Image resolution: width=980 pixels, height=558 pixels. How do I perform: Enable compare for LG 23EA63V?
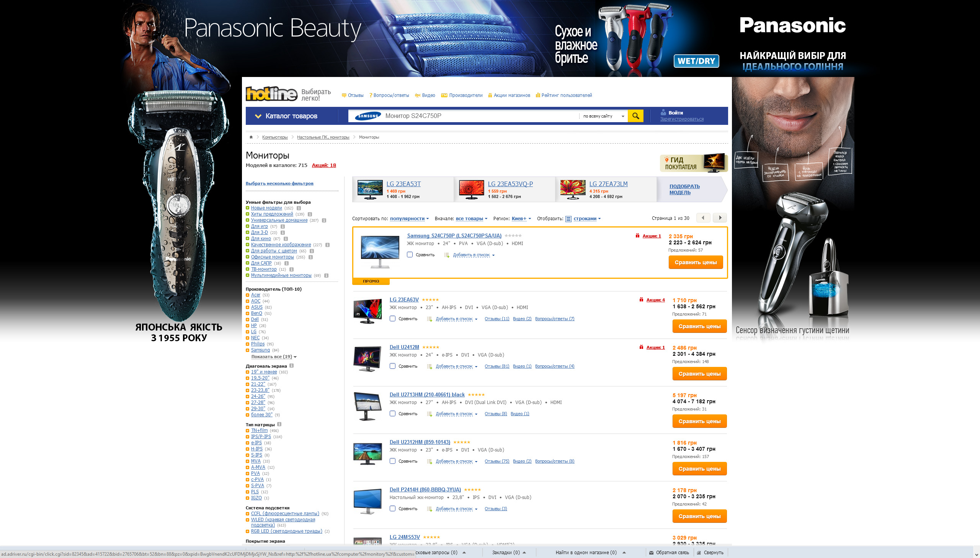(392, 319)
